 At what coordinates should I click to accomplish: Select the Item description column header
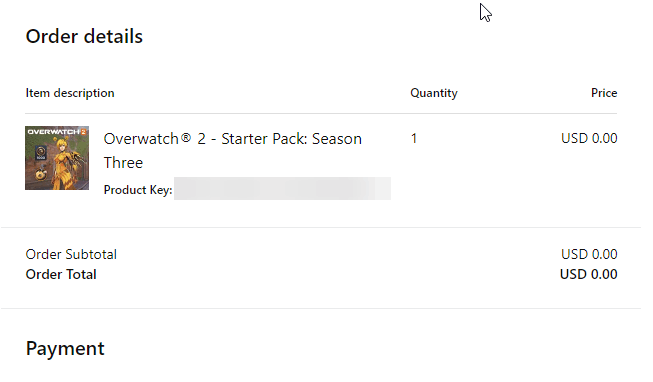click(70, 93)
